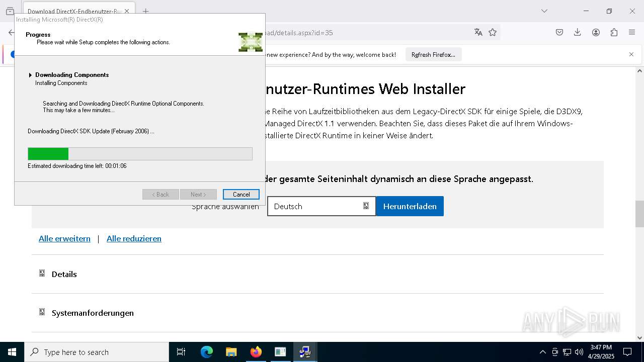Click the meet now tray icon
644x362 pixels.
tap(555, 352)
